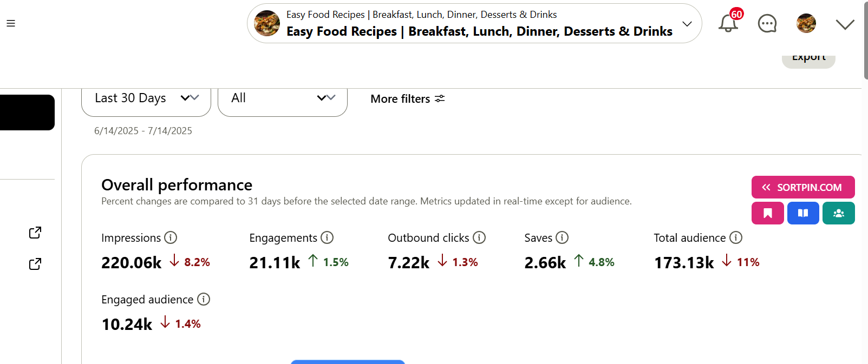The width and height of the screenshot is (868, 364).
Task: Click the blue open-book icon button
Action: (x=803, y=213)
